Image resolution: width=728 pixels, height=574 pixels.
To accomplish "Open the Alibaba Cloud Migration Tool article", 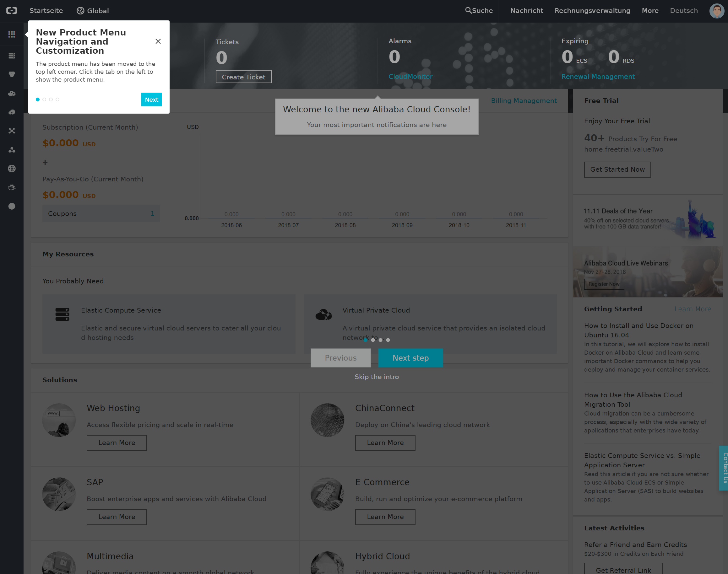I will click(x=633, y=400).
